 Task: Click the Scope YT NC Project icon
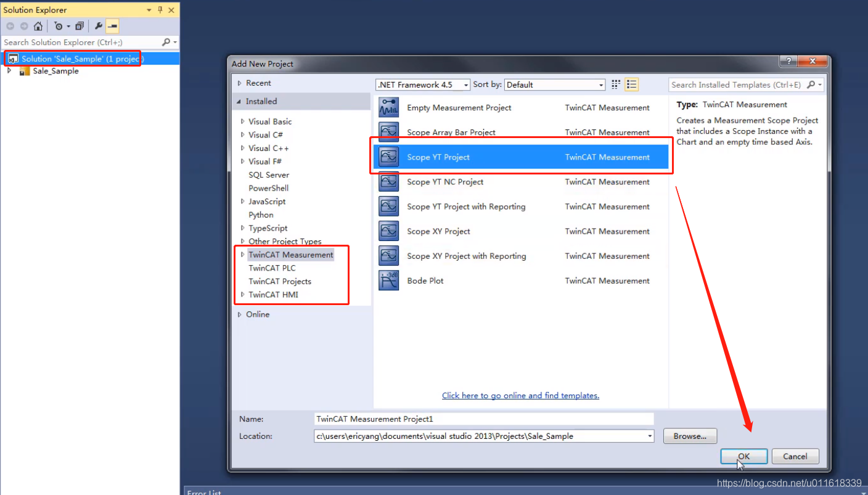click(x=389, y=182)
